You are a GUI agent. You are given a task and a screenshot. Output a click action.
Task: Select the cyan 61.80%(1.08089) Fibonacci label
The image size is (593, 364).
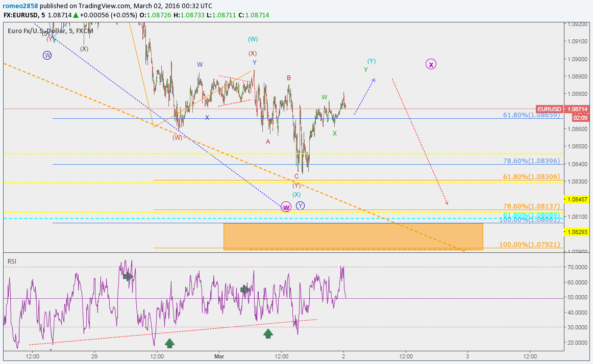(x=531, y=214)
